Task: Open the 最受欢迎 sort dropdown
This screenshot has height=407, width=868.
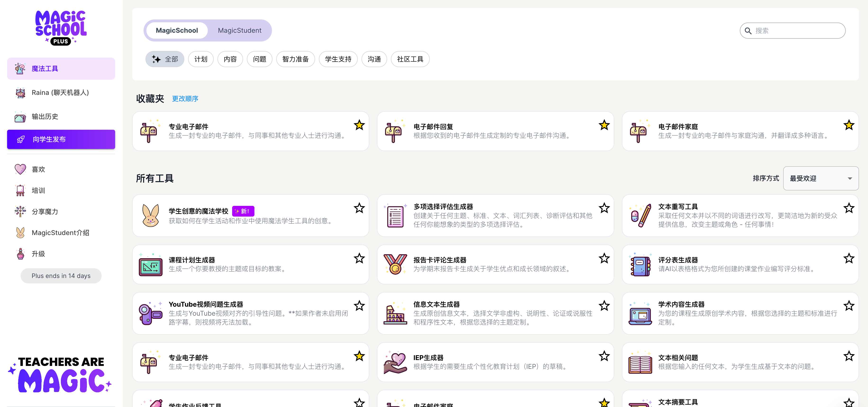Action: tap(820, 178)
